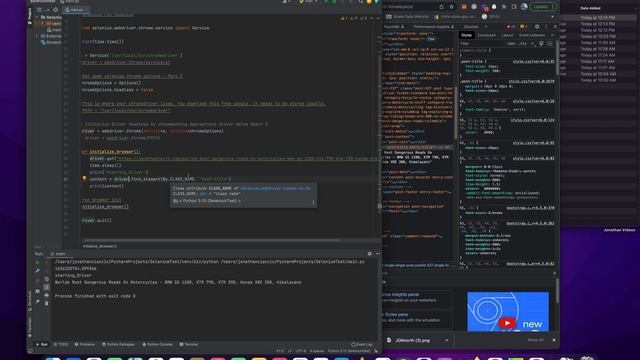
Task: Switch to Event Listeners tab in DevTools
Action: coord(532,35)
